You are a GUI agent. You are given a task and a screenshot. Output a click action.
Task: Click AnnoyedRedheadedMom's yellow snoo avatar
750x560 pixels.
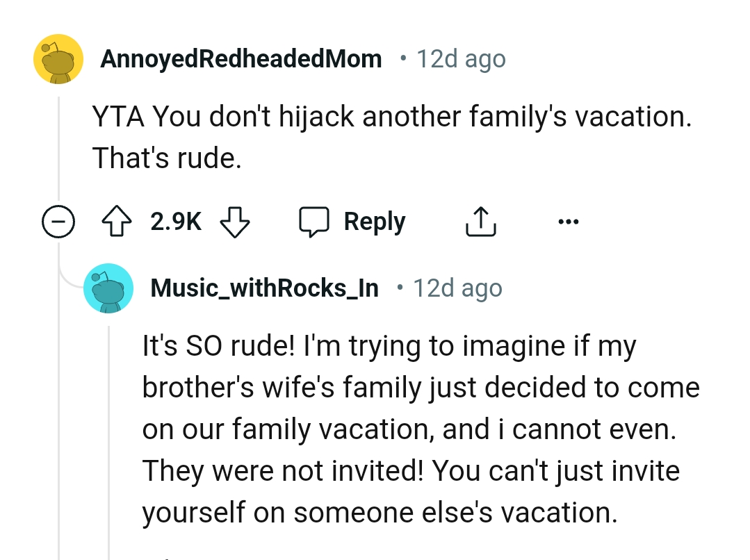click(x=58, y=58)
